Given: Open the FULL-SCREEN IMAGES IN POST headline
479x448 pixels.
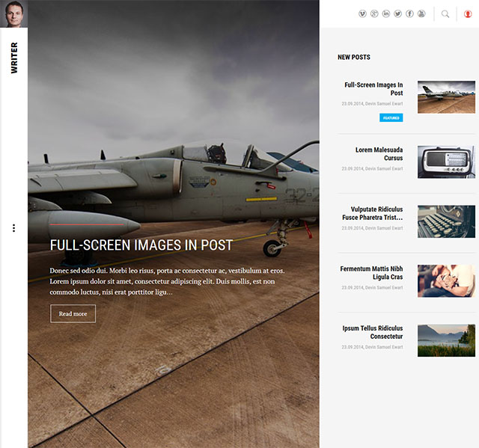Looking at the screenshot, I should 141,245.
